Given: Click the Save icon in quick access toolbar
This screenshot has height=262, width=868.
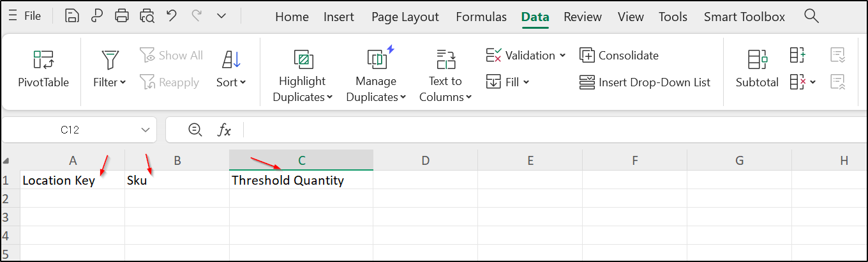Looking at the screenshot, I should [72, 16].
